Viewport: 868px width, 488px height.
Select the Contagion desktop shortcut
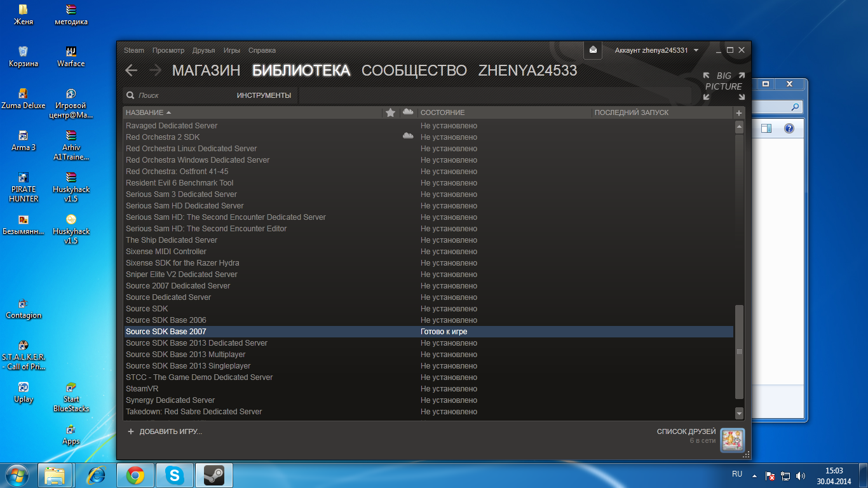(x=24, y=308)
